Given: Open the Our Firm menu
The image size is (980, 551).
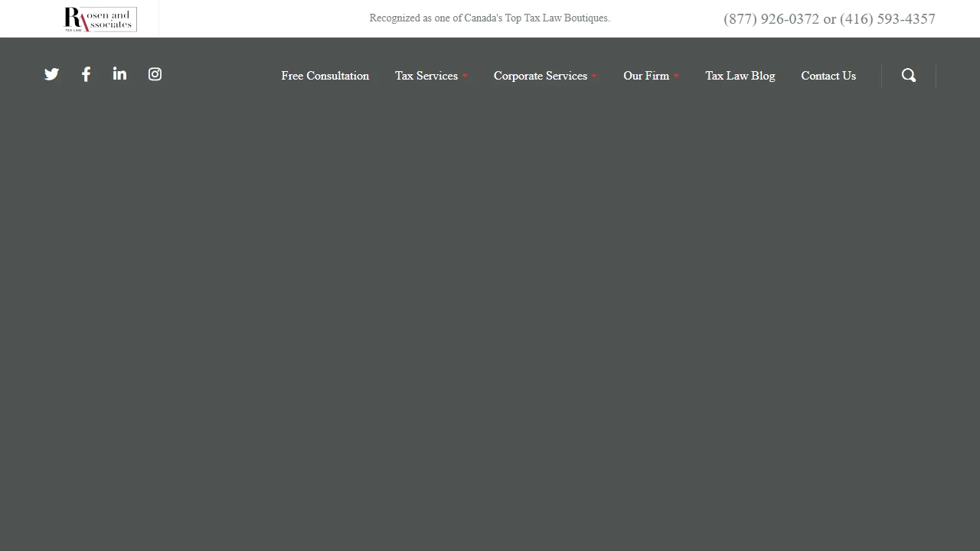Looking at the screenshot, I should [x=646, y=76].
